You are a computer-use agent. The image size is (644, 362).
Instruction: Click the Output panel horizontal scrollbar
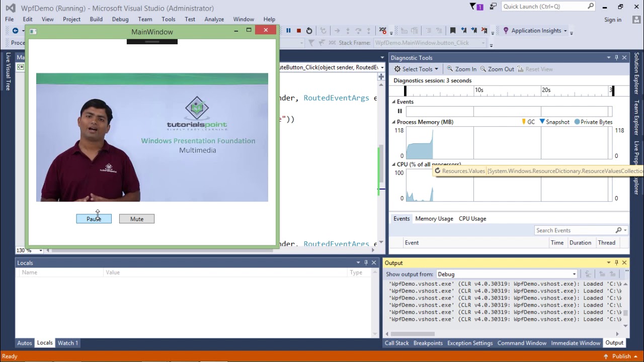coord(504,333)
